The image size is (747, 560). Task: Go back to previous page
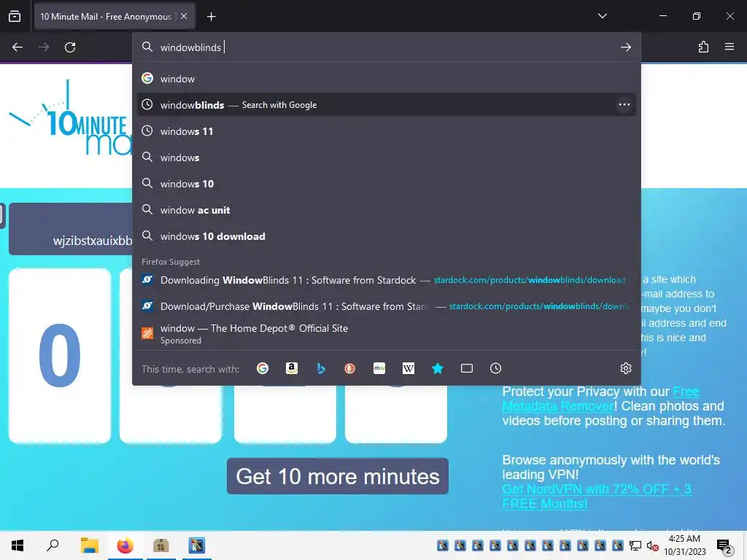coord(18,47)
